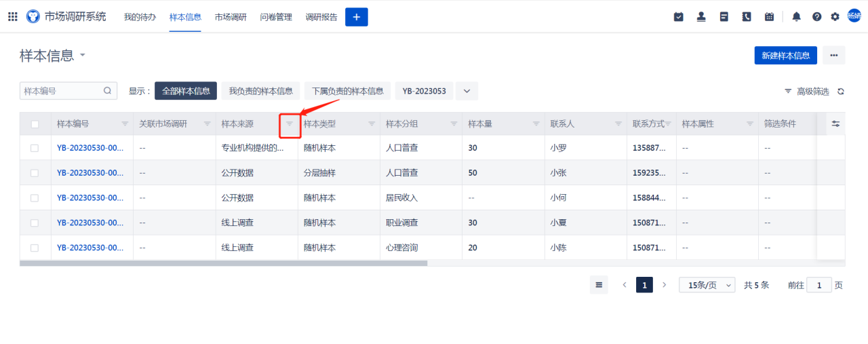
Task: Click the monkey logo of 市场调研系统
Action: pos(33,16)
